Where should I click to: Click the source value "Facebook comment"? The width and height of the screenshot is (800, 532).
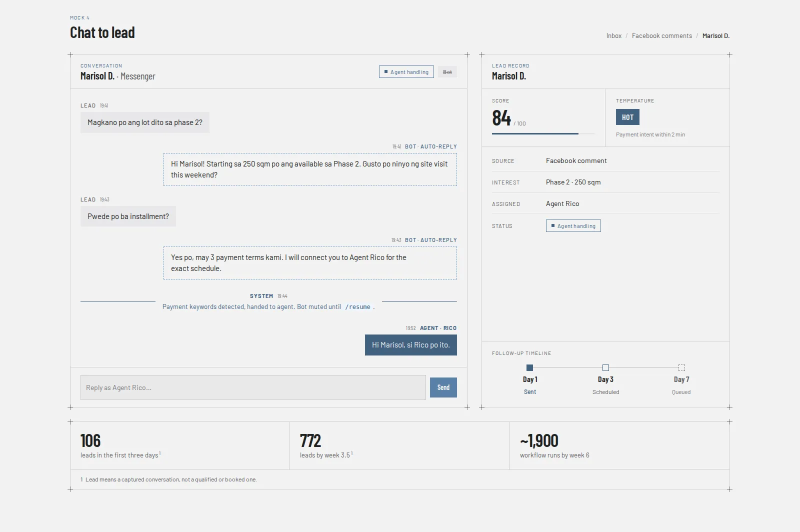(576, 161)
